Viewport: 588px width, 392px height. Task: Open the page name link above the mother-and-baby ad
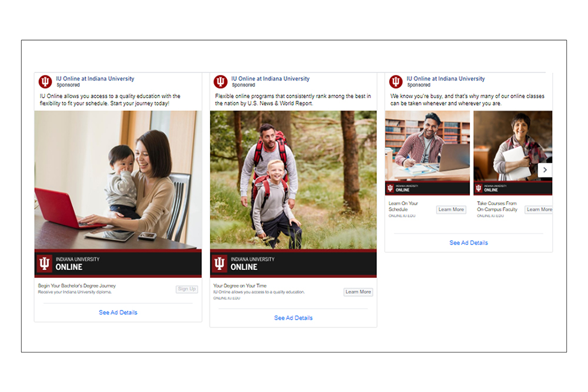pos(95,79)
